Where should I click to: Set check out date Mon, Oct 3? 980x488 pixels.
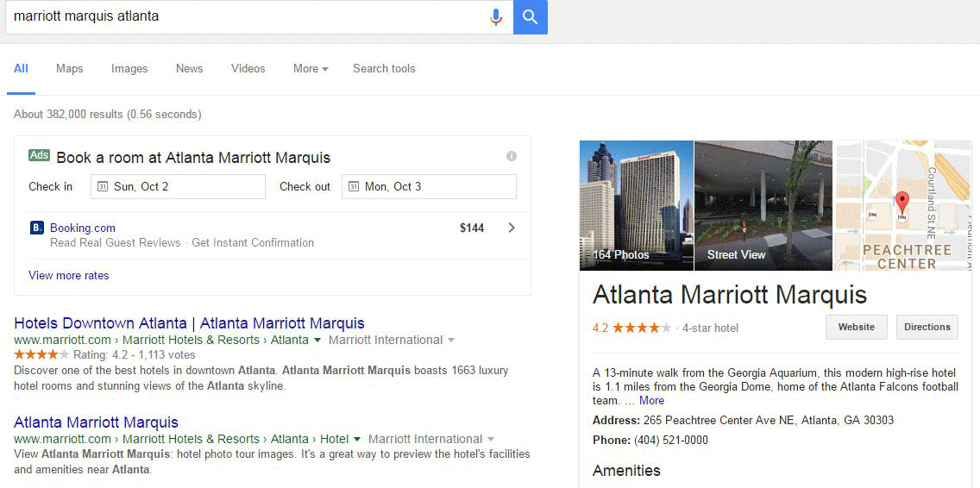tap(429, 187)
